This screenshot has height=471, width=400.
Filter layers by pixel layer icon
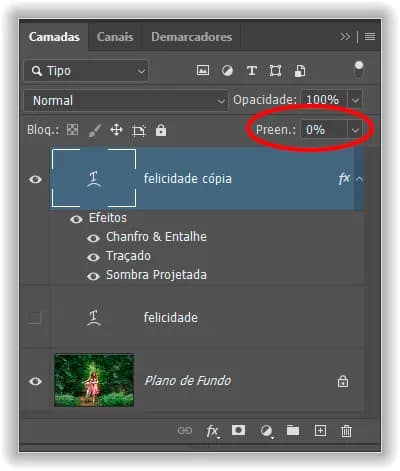(x=203, y=70)
